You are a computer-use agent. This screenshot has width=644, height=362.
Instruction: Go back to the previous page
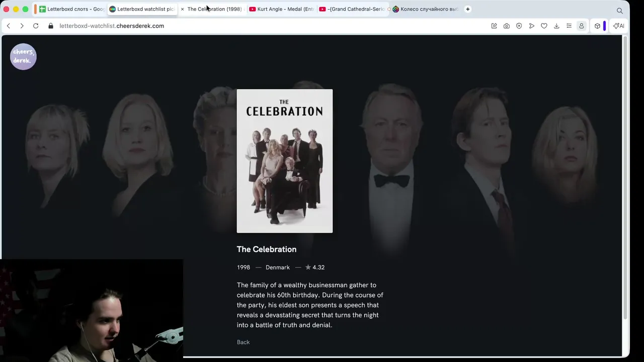coord(8,26)
